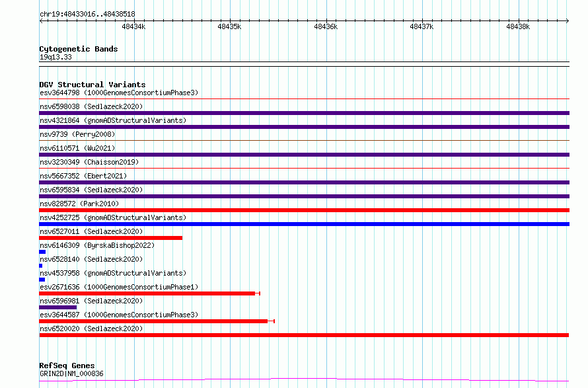Open the GRIN2D|NM_000836 gene label
The image size is (588, 388).
tap(71, 373)
